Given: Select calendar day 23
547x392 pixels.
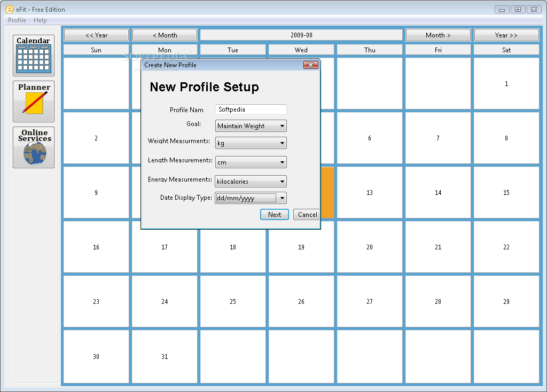Looking at the screenshot, I should [x=96, y=301].
